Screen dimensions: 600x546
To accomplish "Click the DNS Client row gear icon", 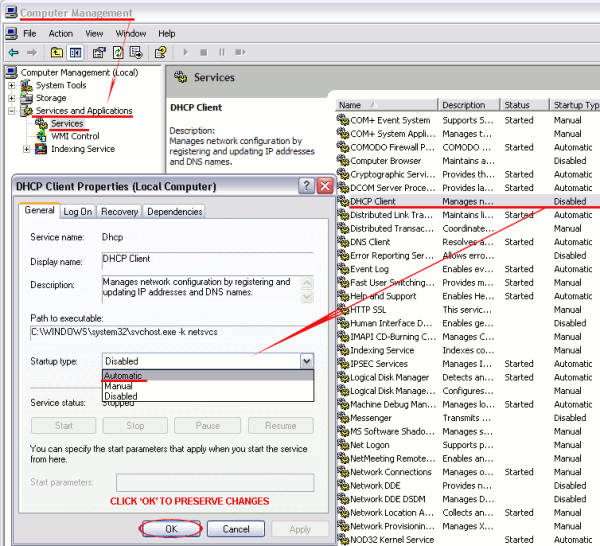I will [x=343, y=242].
